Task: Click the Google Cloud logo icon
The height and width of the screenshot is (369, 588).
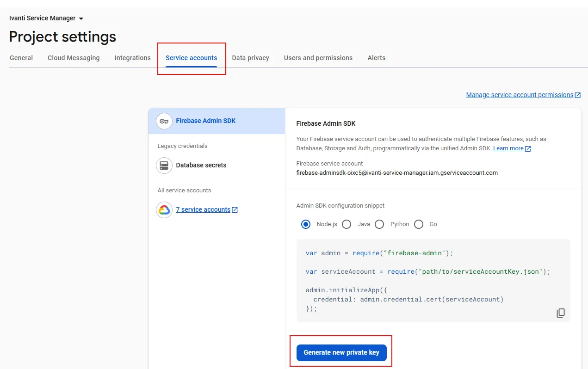Action: (x=164, y=210)
